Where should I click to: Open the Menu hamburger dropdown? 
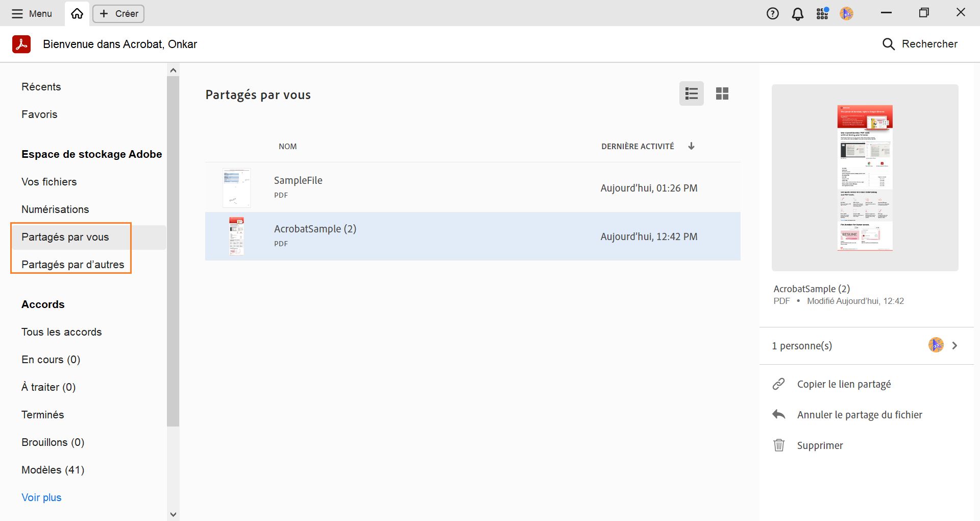point(32,14)
